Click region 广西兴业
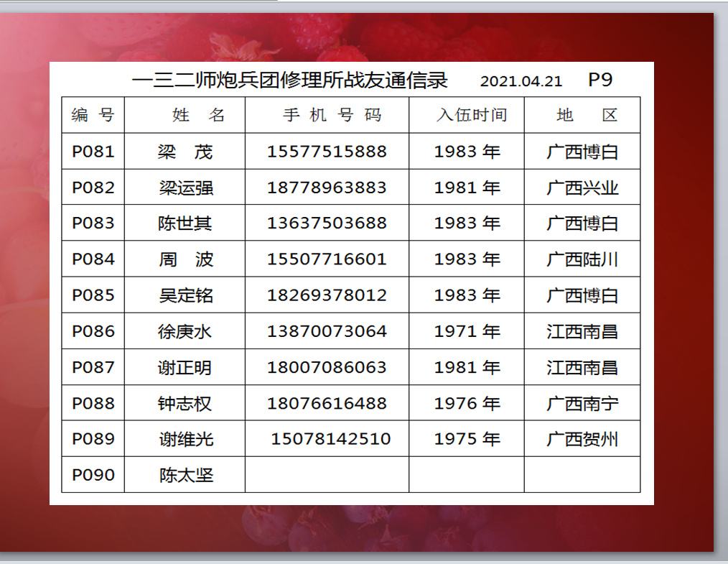 click(x=582, y=188)
